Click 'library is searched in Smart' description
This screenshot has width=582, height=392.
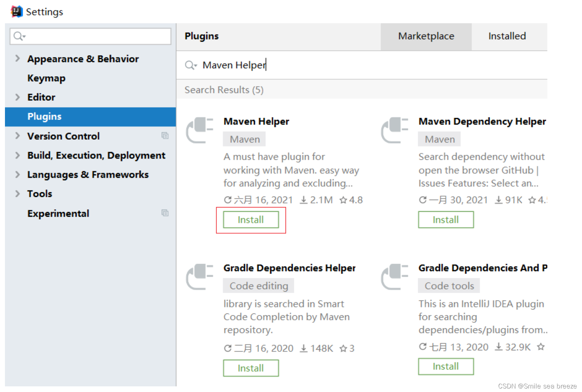click(287, 317)
